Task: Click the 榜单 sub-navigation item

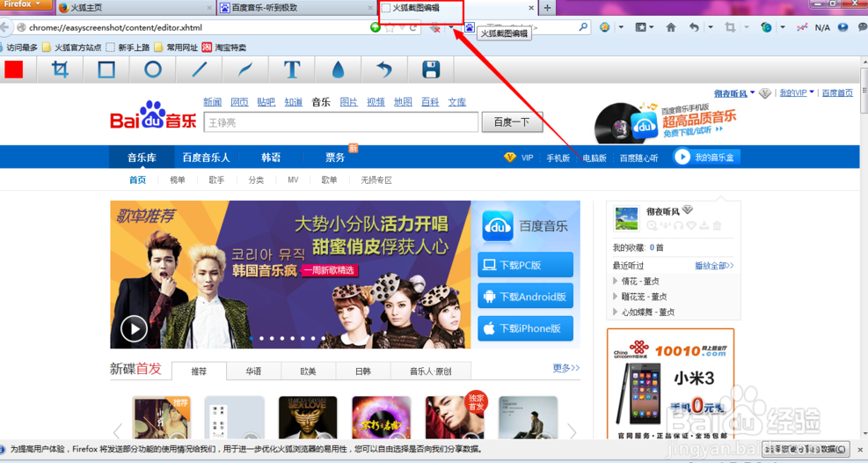Action: 177,180
